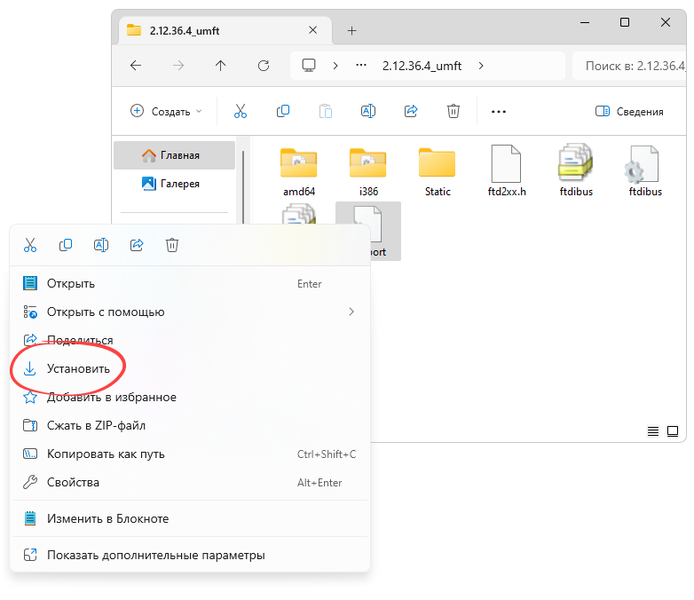
Task: Expand chevron after 2.12.36.4_umft in path
Action: click(481, 65)
